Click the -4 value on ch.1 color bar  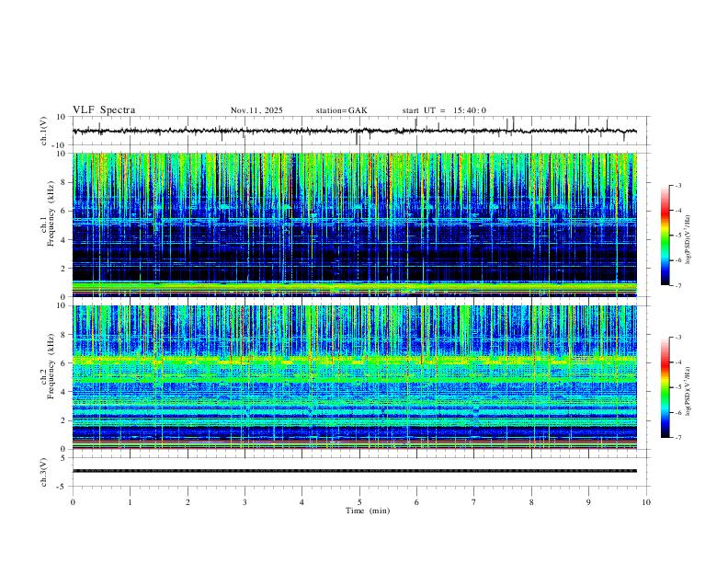[x=678, y=211]
